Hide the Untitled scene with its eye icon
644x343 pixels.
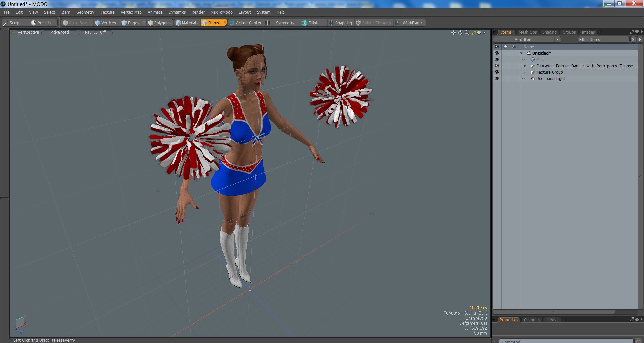(x=497, y=53)
